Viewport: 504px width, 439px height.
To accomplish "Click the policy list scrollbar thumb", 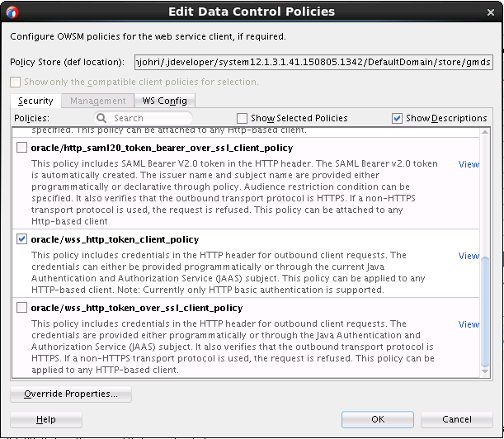I will click(485, 310).
